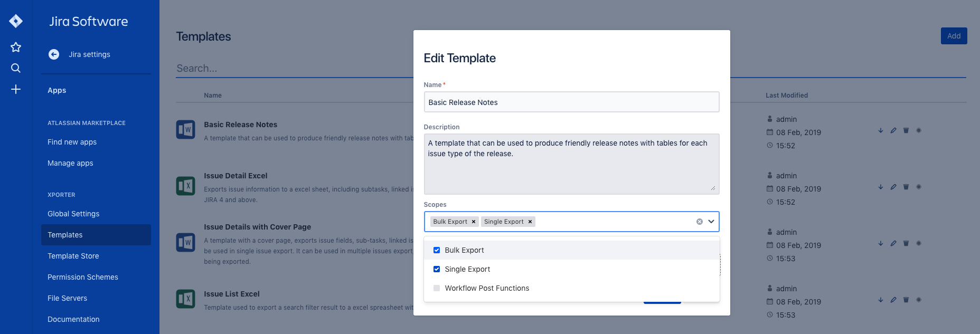The height and width of the screenshot is (334, 980).
Task: Open starred items via the star icon
Action: click(x=16, y=47)
